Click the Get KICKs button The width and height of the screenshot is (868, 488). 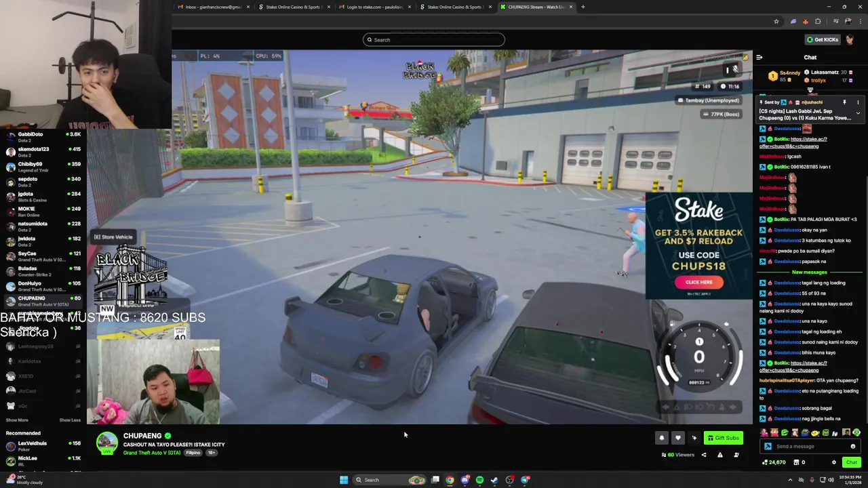tap(822, 39)
